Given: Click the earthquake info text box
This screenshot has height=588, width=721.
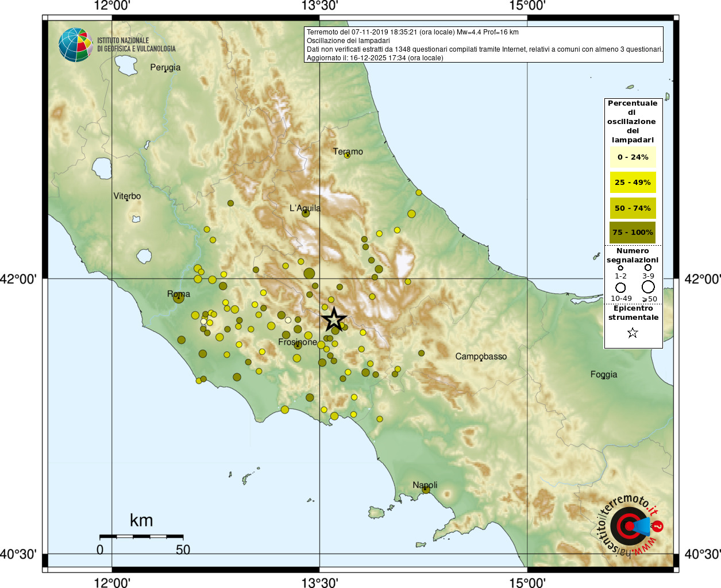Looking at the screenshot, I should click(x=484, y=45).
